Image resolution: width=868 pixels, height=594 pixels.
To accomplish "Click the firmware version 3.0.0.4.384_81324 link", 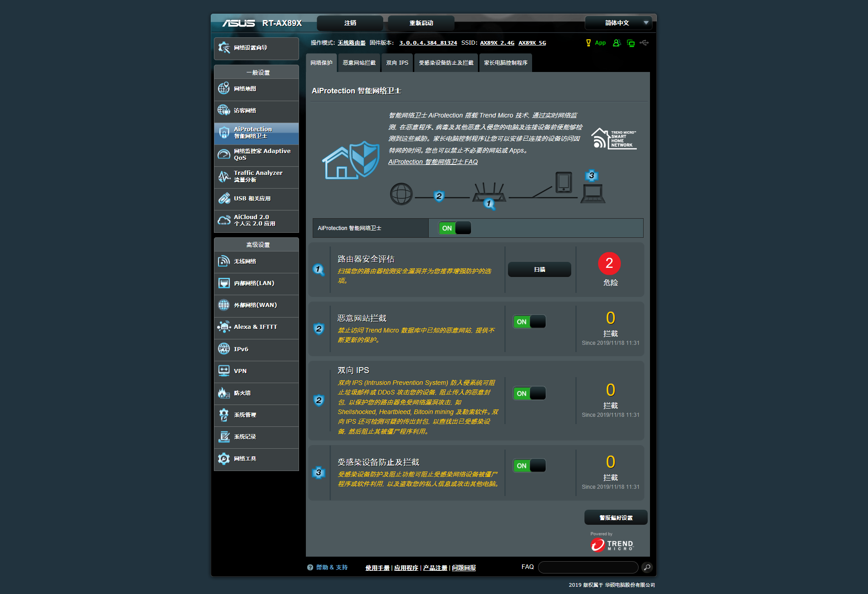I will tap(428, 43).
